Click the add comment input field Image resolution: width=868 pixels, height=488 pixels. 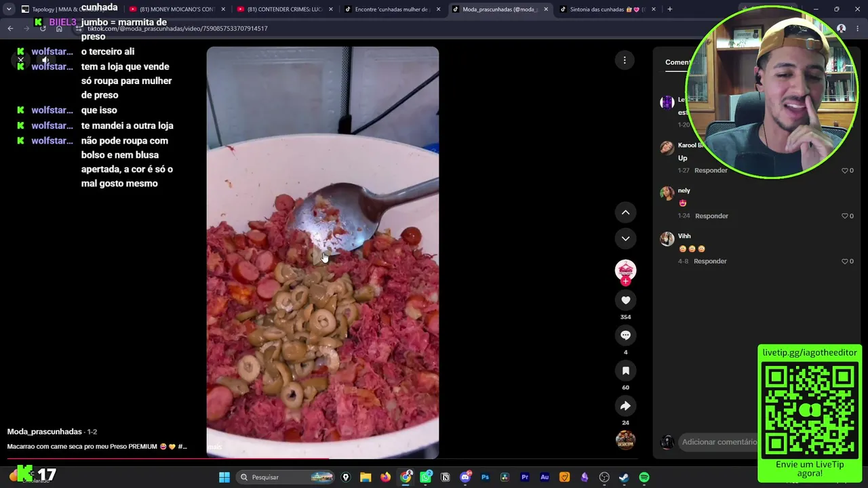click(x=719, y=442)
